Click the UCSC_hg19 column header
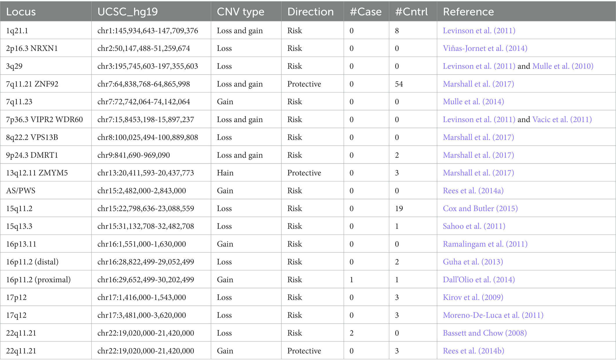 127,12
